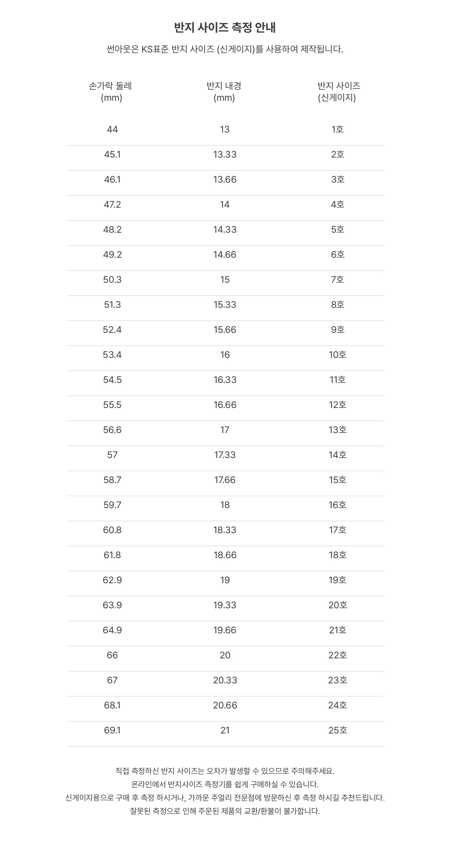
Task: Click the 50.3 circumference cell
Action: click(x=112, y=280)
